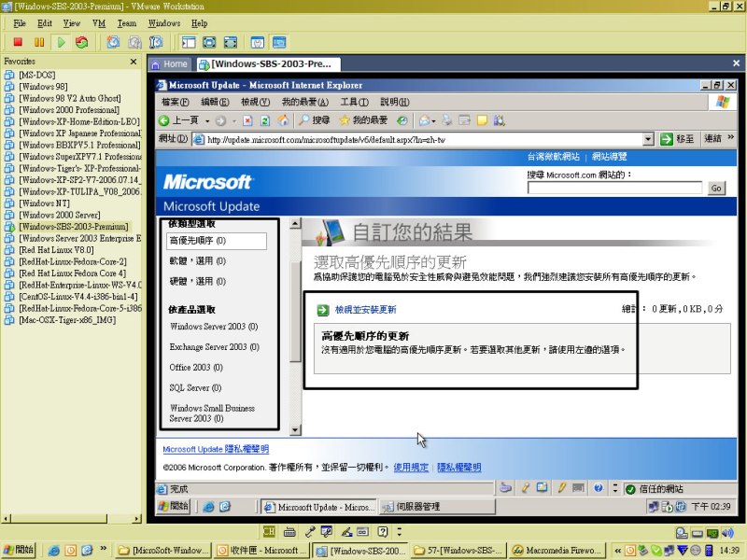Select [Windows 98] in VMware Favorites
Image resolution: width=747 pixels, height=560 pixels.
tap(43, 87)
